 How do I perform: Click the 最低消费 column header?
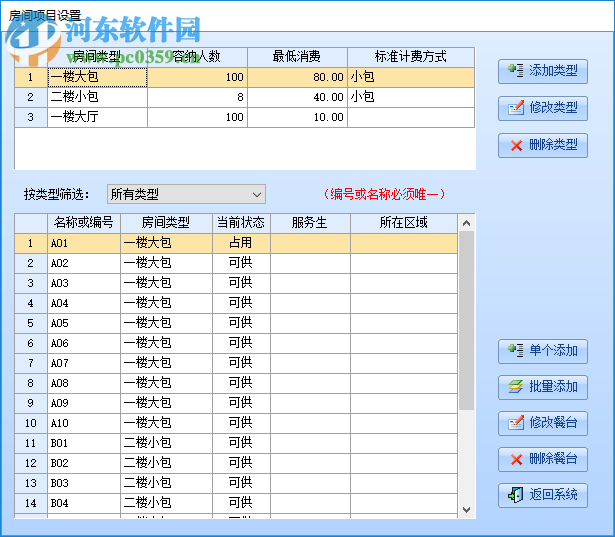[x=297, y=57]
